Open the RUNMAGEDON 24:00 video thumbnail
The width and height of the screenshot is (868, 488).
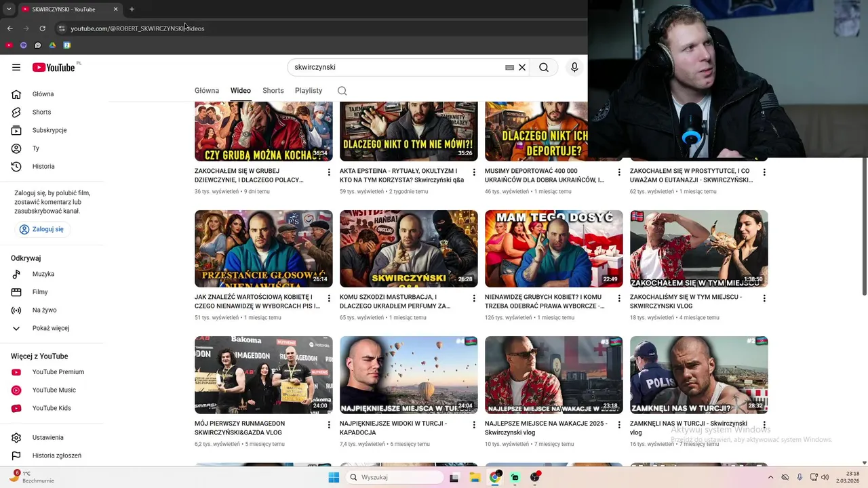pyautogui.click(x=264, y=375)
